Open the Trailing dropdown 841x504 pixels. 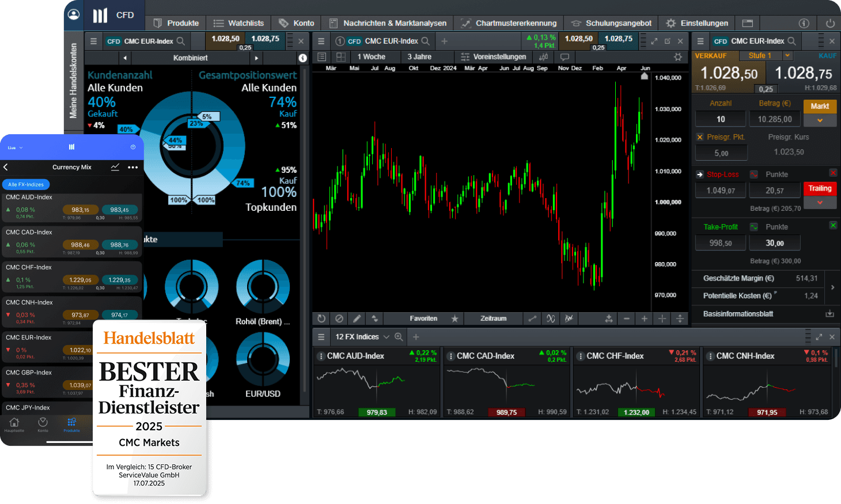coord(820,203)
